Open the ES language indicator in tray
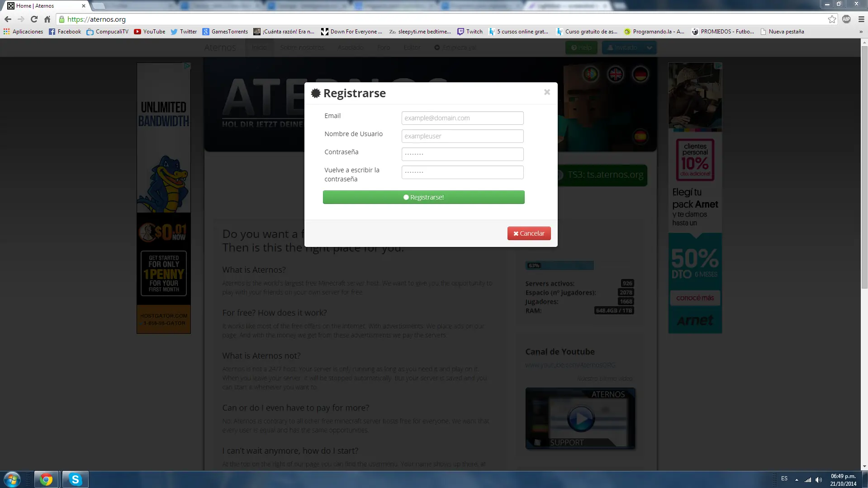 click(784, 479)
